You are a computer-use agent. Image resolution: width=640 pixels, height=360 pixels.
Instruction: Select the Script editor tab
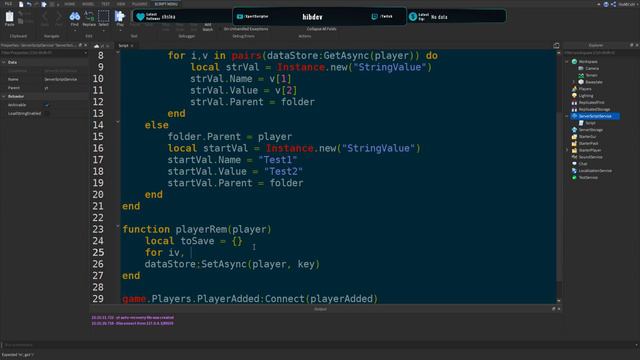coord(123,46)
